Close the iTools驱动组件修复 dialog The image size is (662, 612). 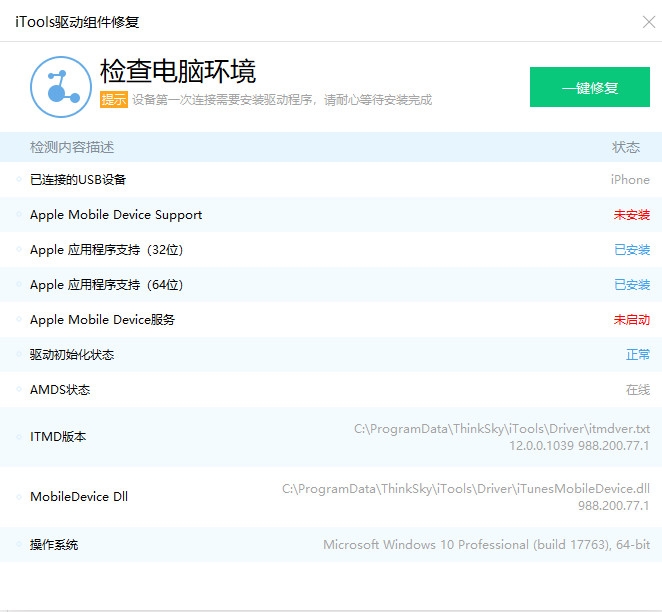pyautogui.click(x=648, y=22)
